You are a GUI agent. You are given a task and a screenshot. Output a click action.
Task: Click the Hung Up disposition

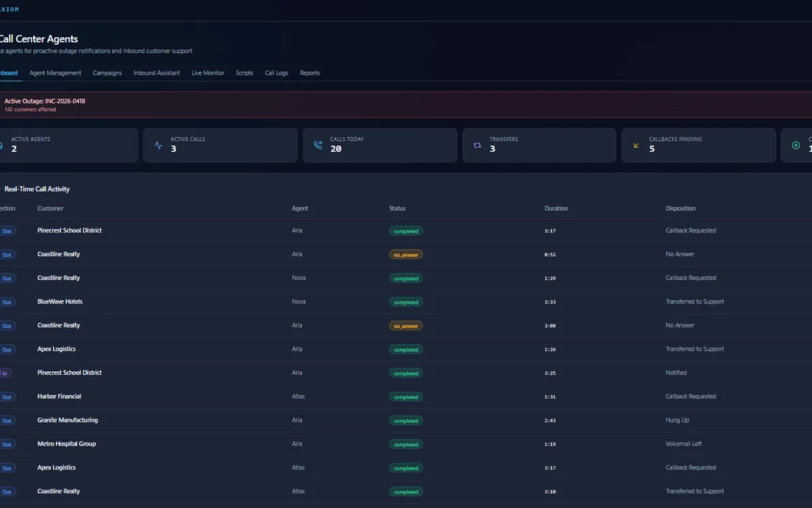pyautogui.click(x=677, y=420)
